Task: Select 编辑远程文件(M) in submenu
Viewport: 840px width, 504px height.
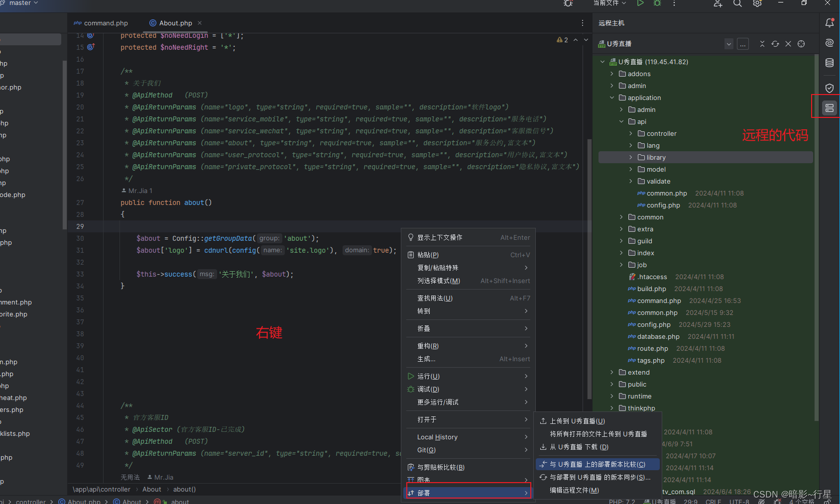Action: [598, 490]
